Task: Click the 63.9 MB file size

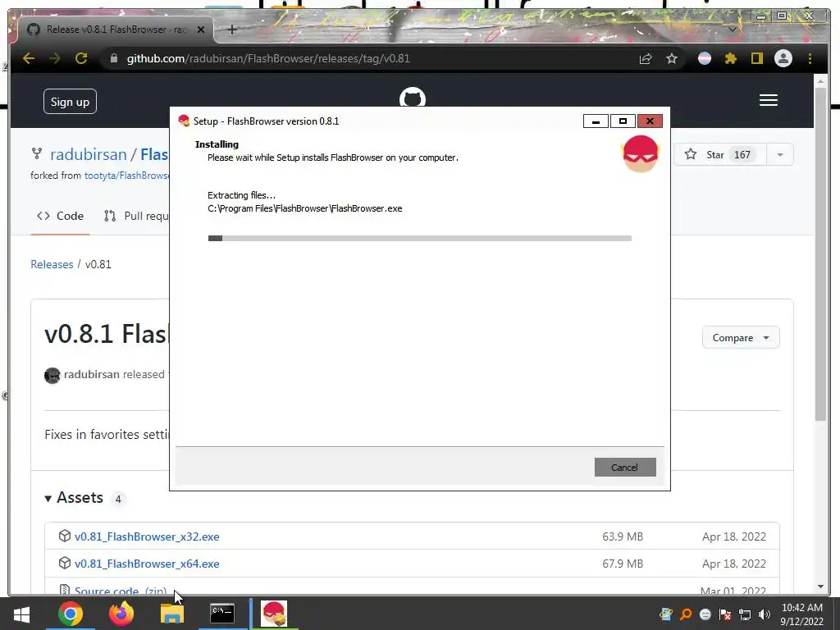Action: (x=623, y=536)
